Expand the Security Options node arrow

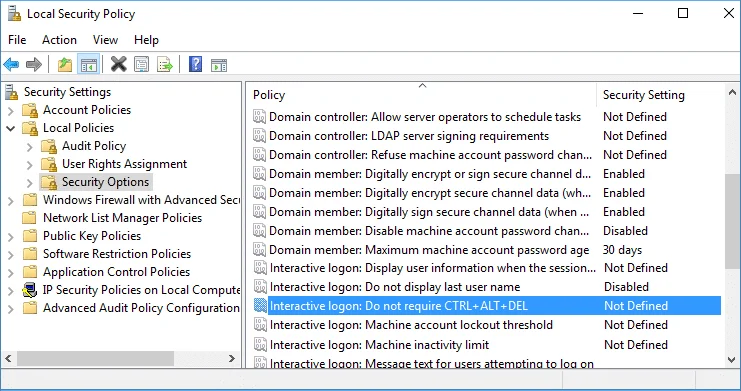point(30,182)
